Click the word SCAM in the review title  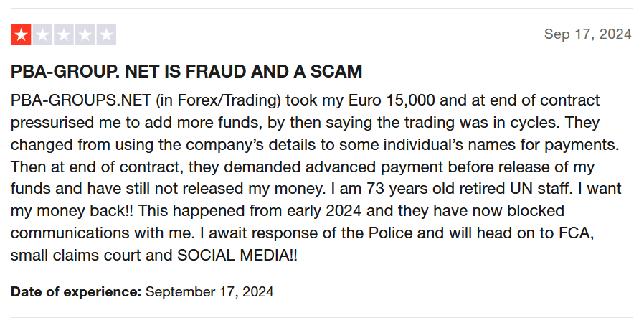(x=336, y=72)
